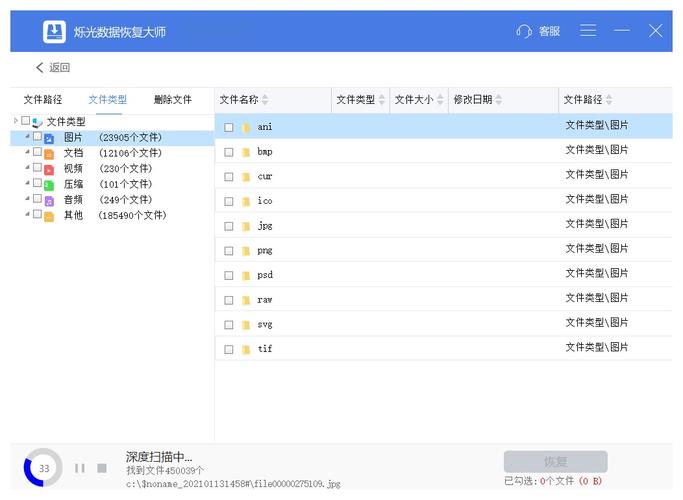Viewport: 683px width, 500px height.
Task: Expand the root 文件类型 tree node
Action: [16, 120]
